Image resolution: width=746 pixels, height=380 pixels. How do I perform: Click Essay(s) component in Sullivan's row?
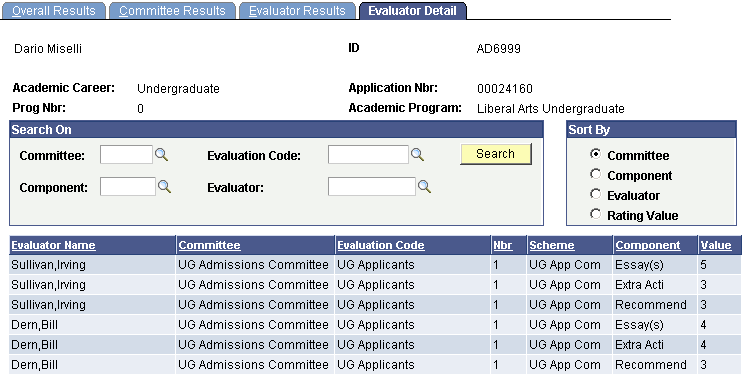(x=639, y=265)
